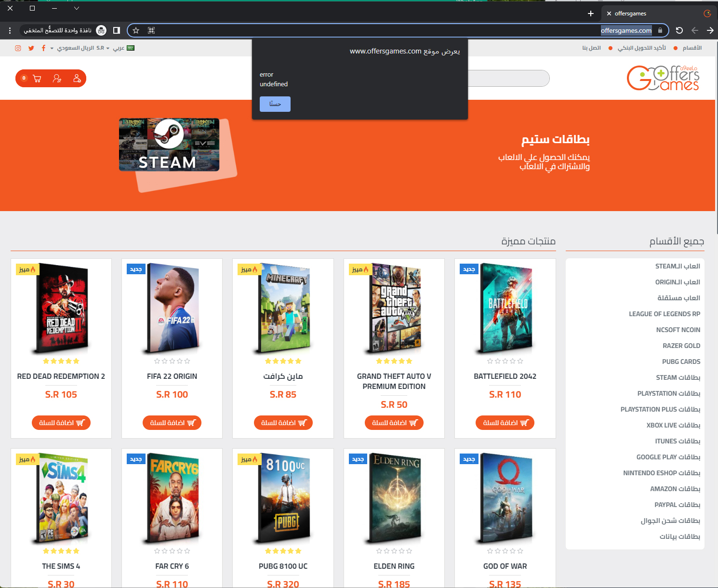Open the Grand Theft Auto V cover image
Screen dimensions: 718x588
[394, 307]
